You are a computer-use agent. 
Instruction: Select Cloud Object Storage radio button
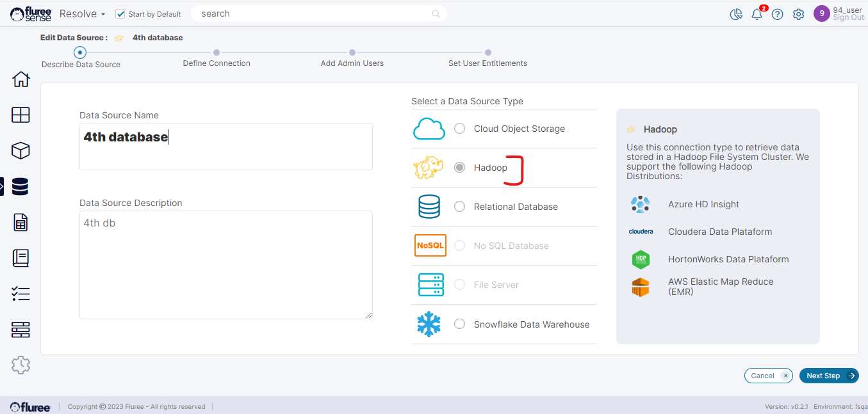(459, 129)
